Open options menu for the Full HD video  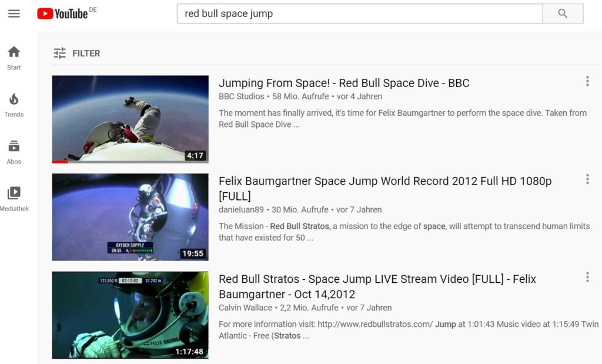point(587,179)
